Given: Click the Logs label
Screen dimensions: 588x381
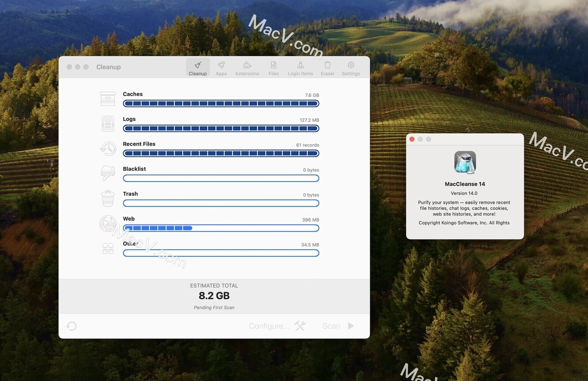Looking at the screenshot, I should (x=129, y=119).
